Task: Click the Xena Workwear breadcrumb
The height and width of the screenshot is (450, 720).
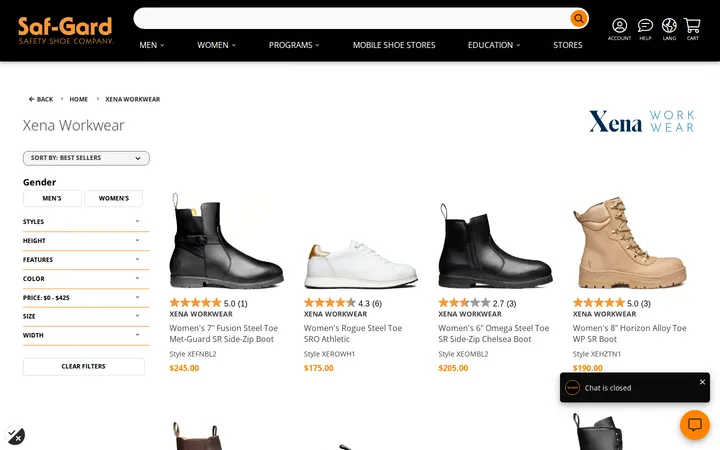Action: click(x=133, y=99)
